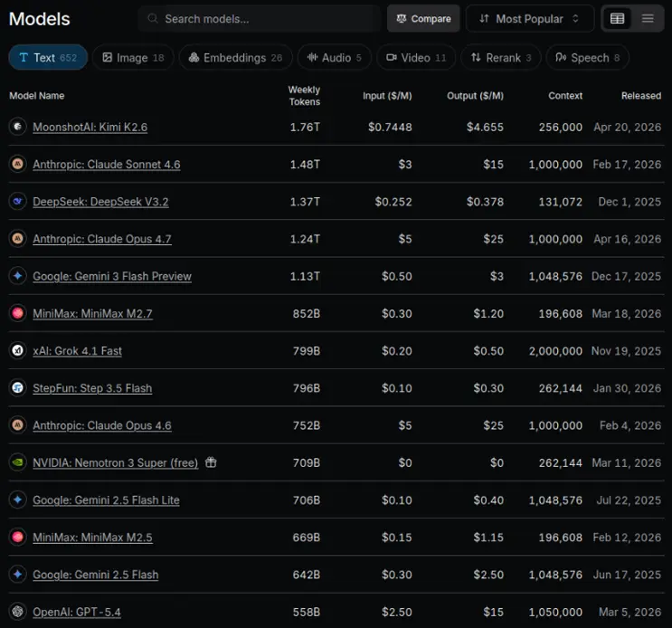The width and height of the screenshot is (672, 628).
Task: Click the DeepSeek logo icon
Action: pos(16,202)
